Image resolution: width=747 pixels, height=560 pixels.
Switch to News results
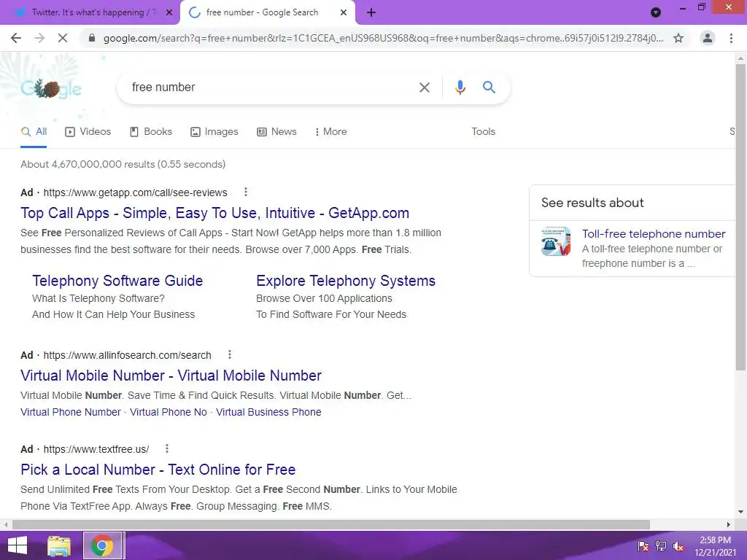[x=276, y=132]
